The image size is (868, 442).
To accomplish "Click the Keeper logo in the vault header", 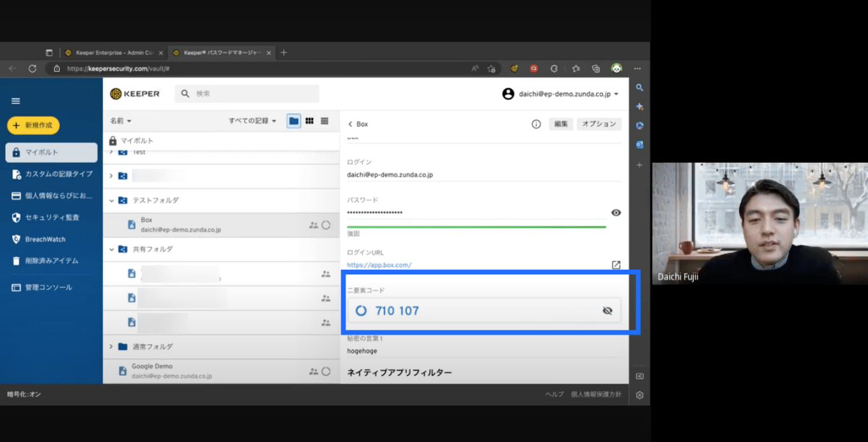I will 135,93.
